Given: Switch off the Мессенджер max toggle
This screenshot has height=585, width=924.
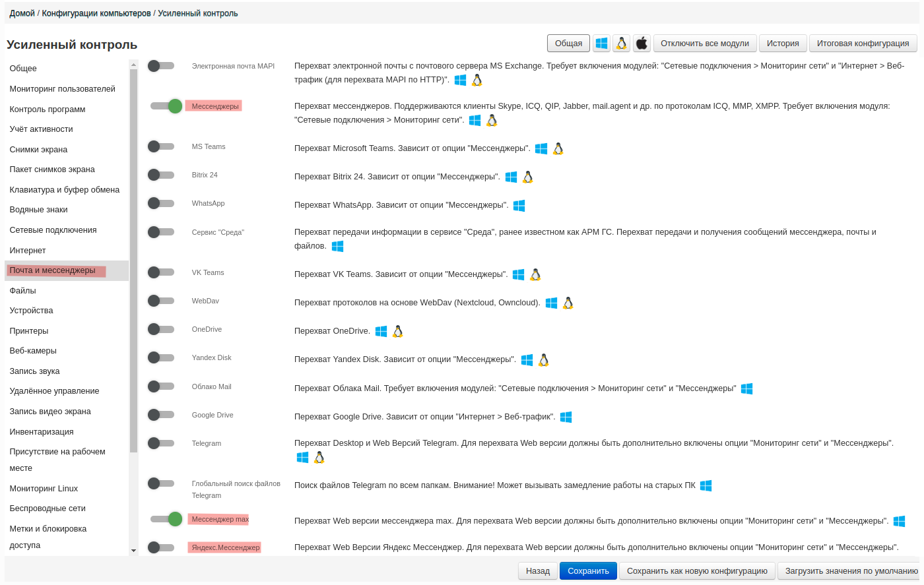Looking at the screenshot, I should pyautogui.click(x=166, y=519).
